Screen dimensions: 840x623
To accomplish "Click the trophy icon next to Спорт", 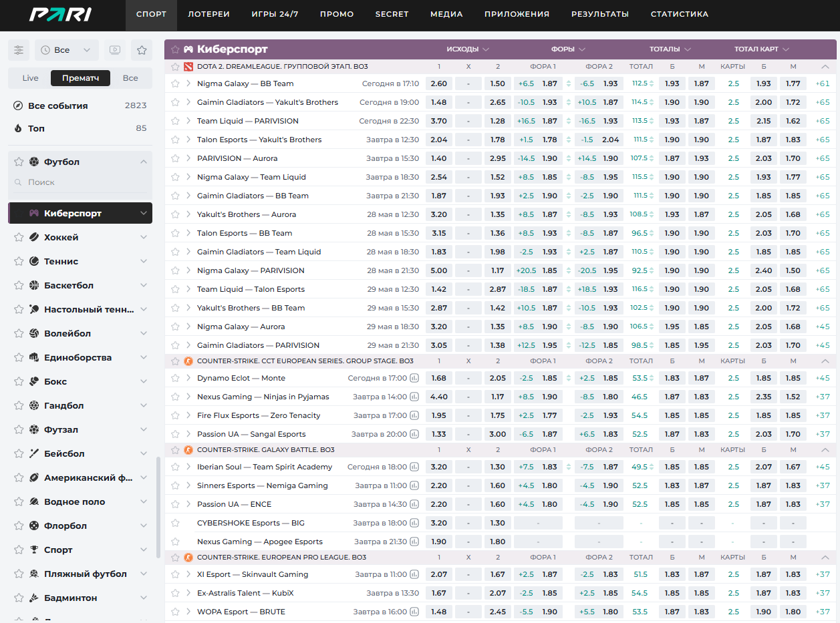I will tap(34, 550).
